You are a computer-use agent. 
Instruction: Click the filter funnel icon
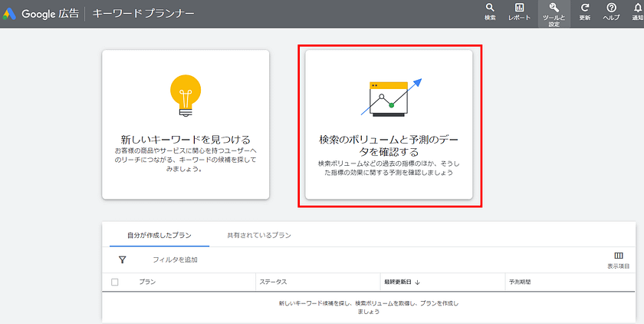click(122, 260)
